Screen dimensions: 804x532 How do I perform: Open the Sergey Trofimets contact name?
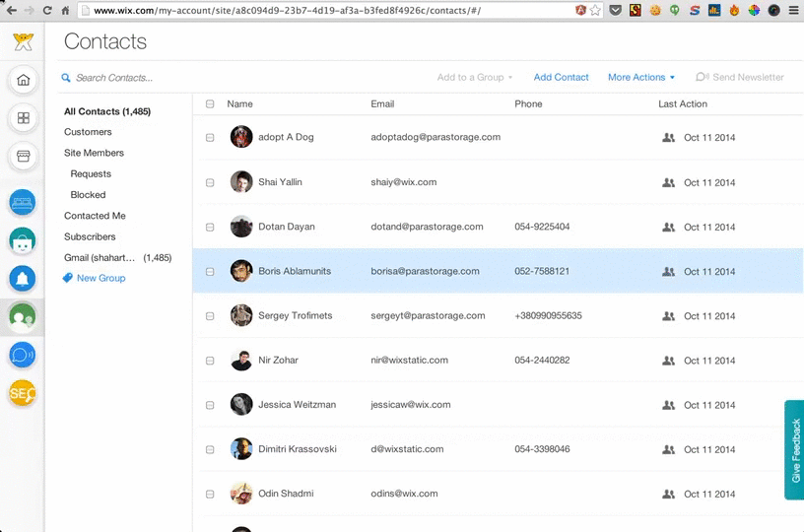tap(296, 315)
